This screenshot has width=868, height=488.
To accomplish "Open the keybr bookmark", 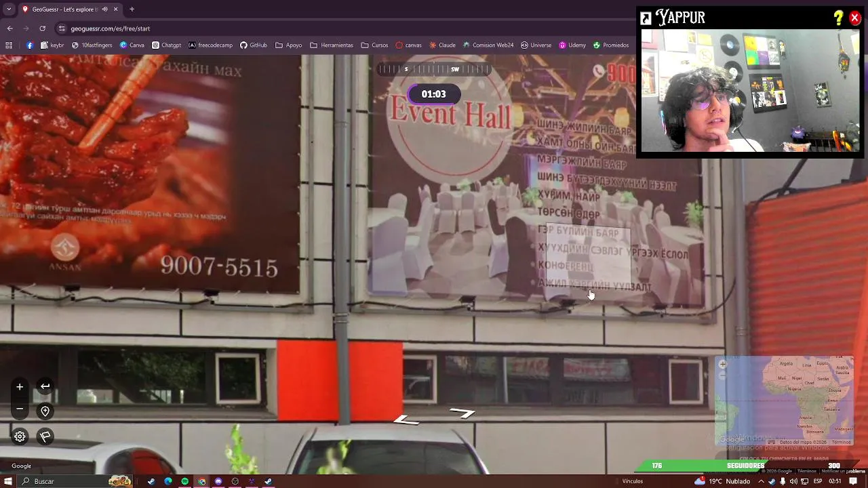I will 52,45.
